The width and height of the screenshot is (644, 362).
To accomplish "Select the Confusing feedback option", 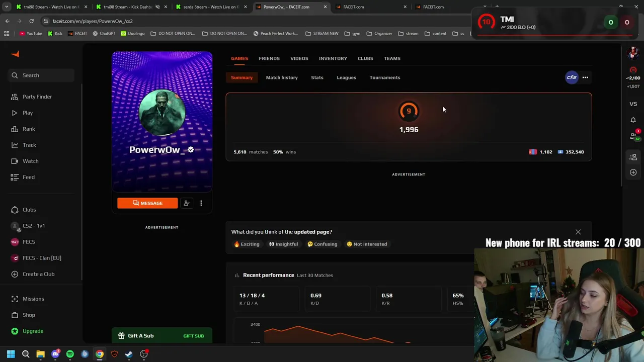I will (x=323, y=244).
